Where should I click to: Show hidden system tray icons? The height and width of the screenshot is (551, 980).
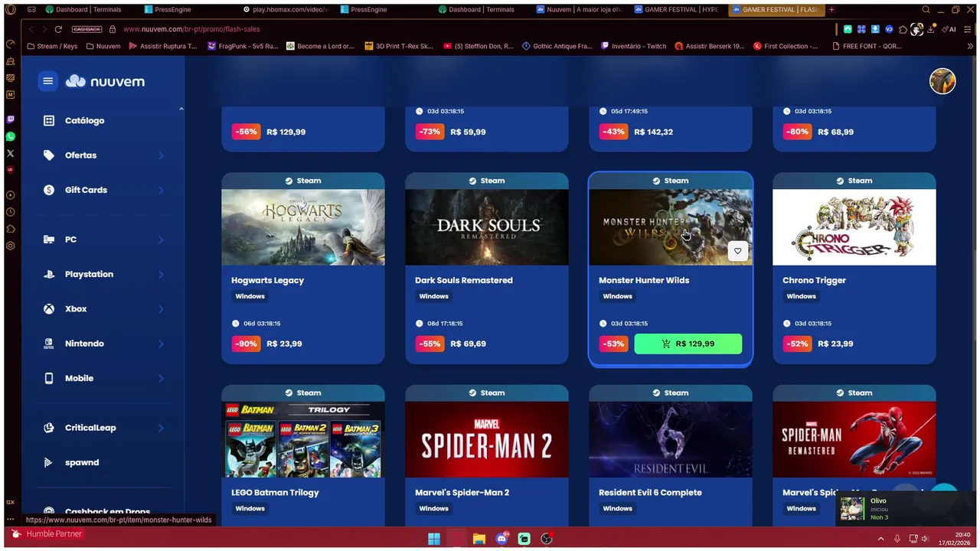[x=880, y=539]
